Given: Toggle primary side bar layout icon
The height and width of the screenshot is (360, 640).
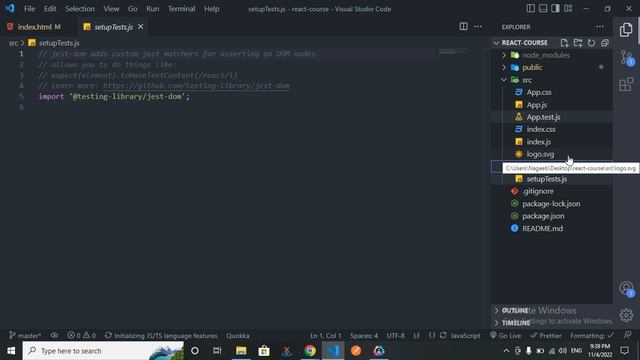Looking at the screenshot, I should 530,9.
